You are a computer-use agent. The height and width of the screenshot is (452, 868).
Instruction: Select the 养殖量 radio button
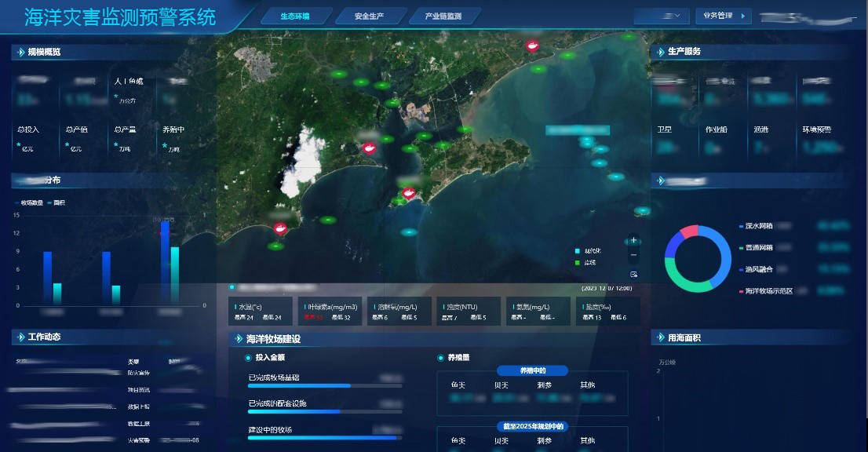tap(440, 358)
